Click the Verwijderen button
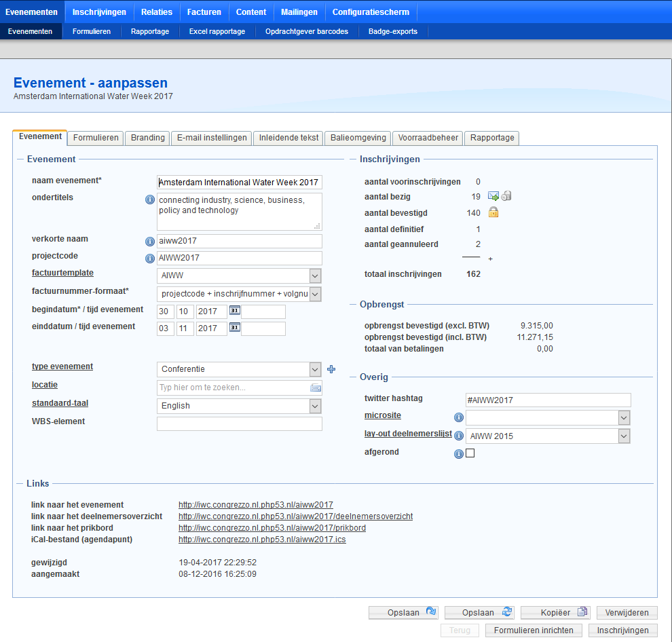This screenshot has width=672, height=642. 627,613
